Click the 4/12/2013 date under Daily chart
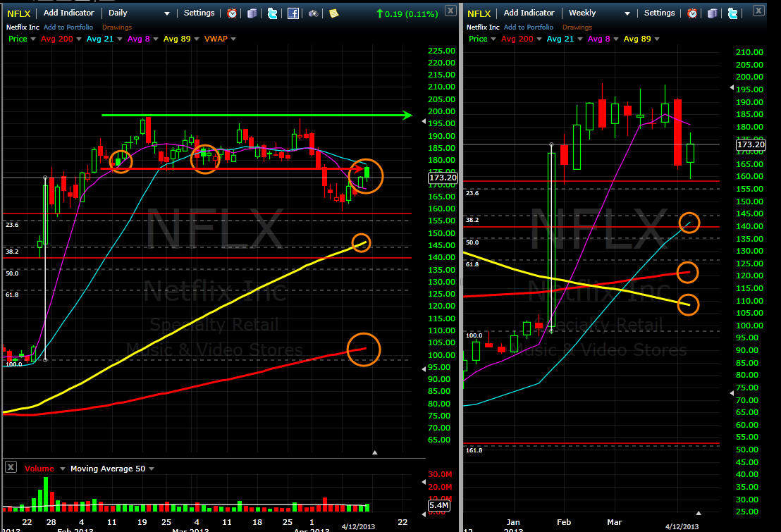 358,526
